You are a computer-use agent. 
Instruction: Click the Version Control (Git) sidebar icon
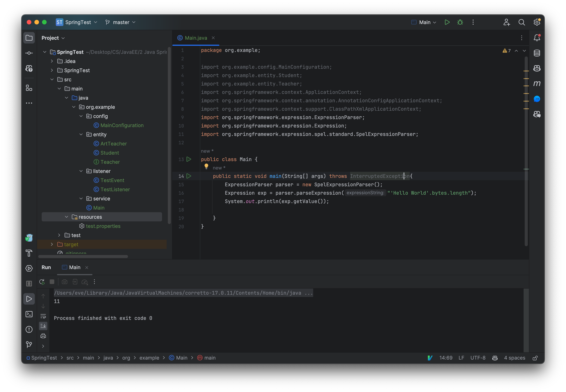(29, 344)
